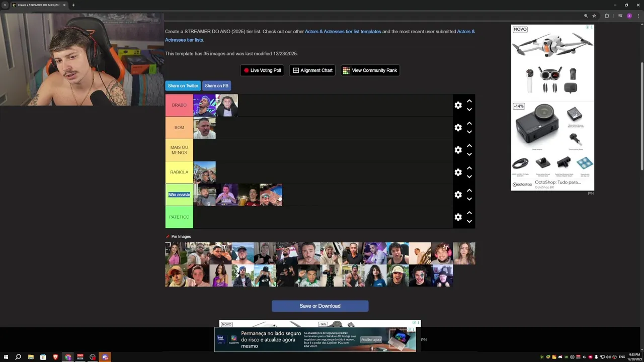Click Save or Download button
The height and width of the screenshot is (362, 644).
point(320,306)
